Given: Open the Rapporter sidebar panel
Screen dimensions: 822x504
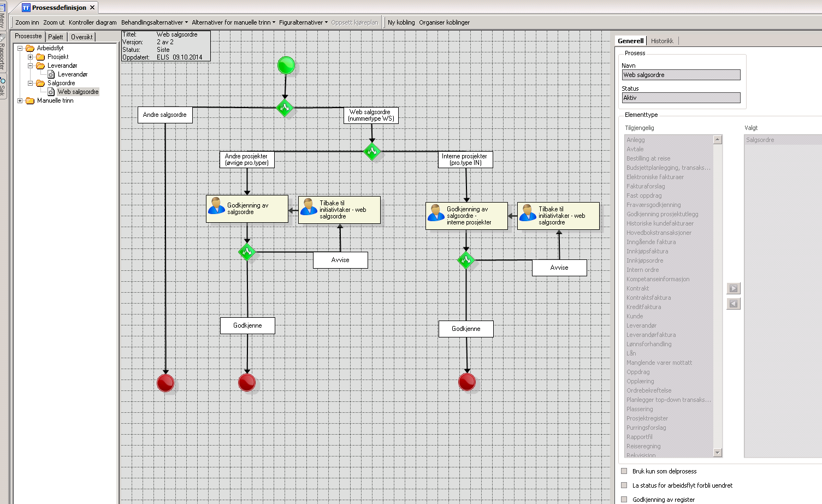Looking at the screenshot, I should (3, 53).
